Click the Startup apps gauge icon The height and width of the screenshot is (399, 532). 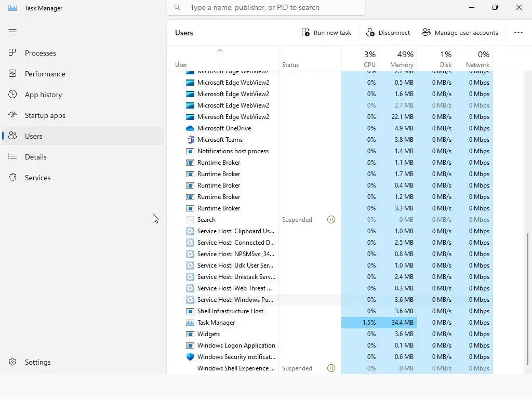(12, 115)
